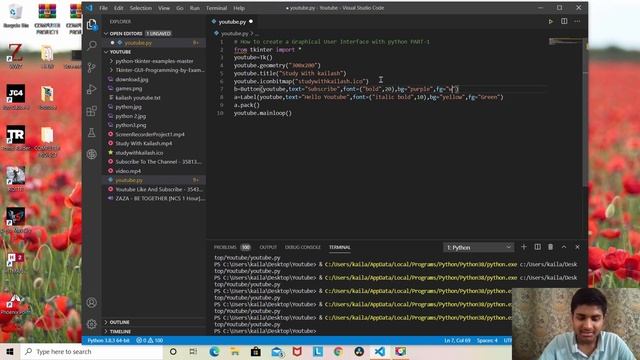Open the Accounts icon in activity bar

click(x=92, y=302)
